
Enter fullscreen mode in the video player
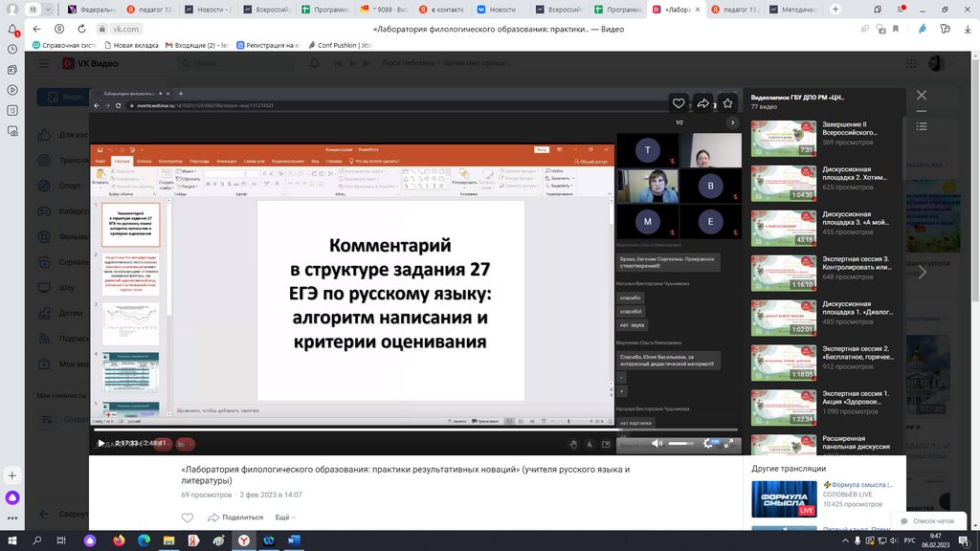730,444
